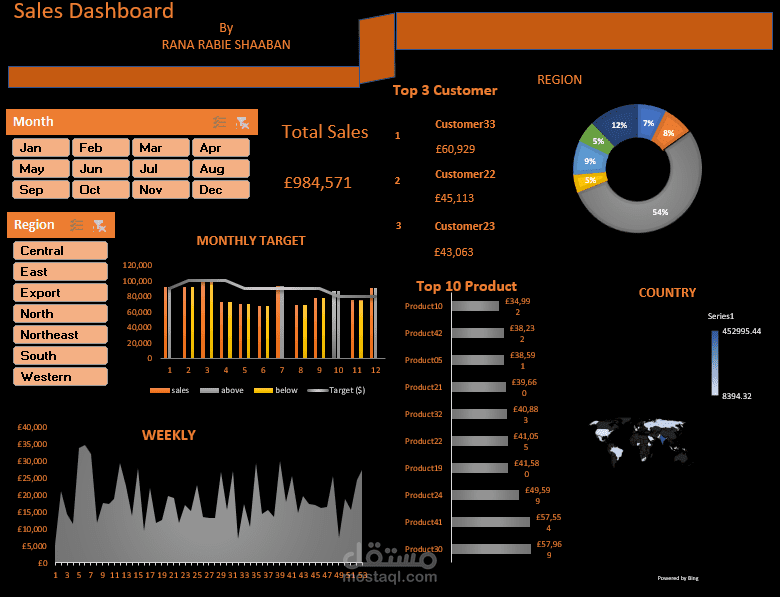Click the 8% orange donut segment
The image size is (780, 597).
point(669,132)
